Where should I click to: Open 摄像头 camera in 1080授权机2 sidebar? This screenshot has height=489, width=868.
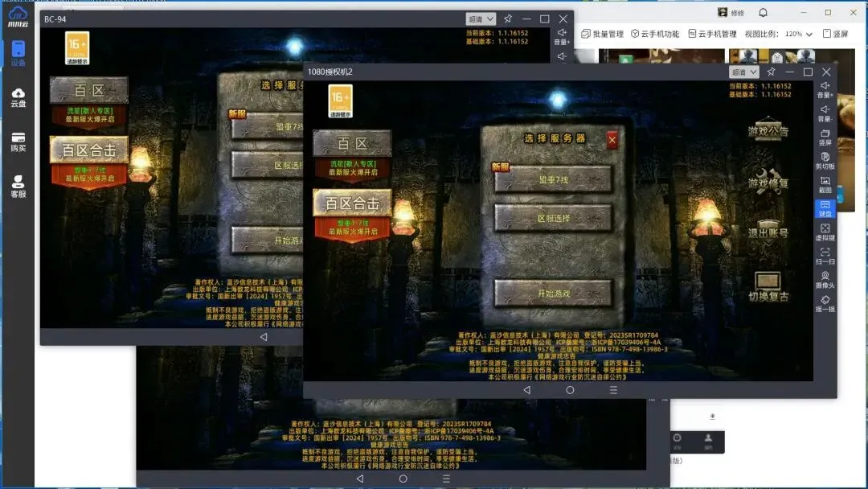click(x=825, y=280)
